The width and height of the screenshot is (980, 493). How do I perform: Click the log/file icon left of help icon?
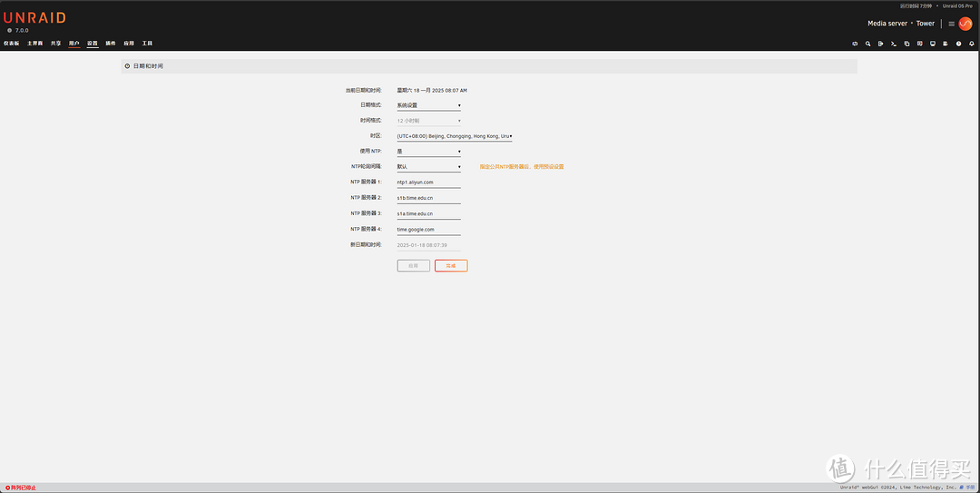[x=946, y=44]
